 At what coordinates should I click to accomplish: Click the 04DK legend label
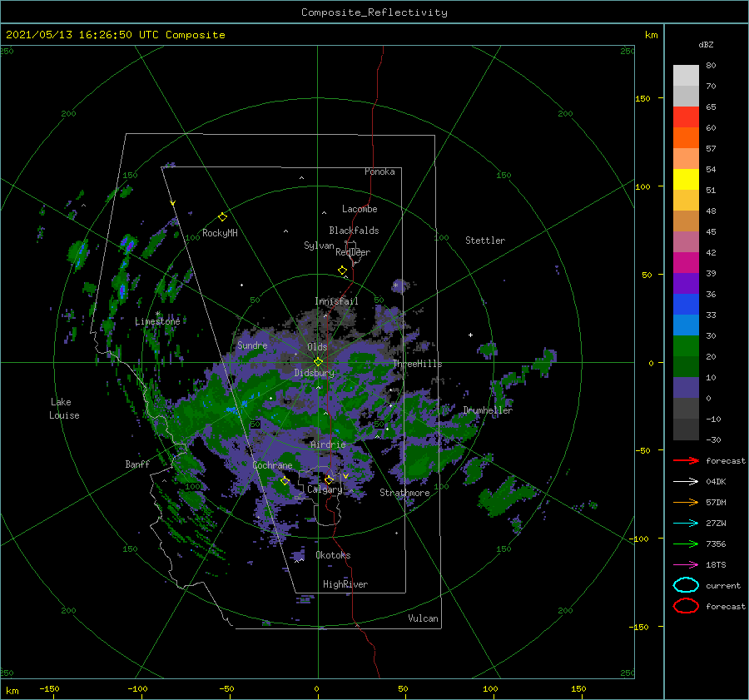pyautogui.click(x=716, y=482)
